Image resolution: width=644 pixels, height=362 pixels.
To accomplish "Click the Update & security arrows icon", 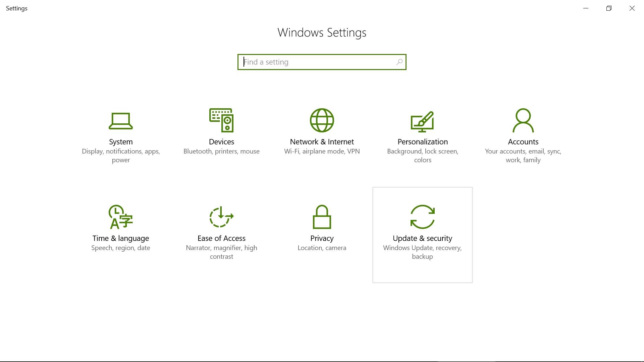I will tap(422, 217).
